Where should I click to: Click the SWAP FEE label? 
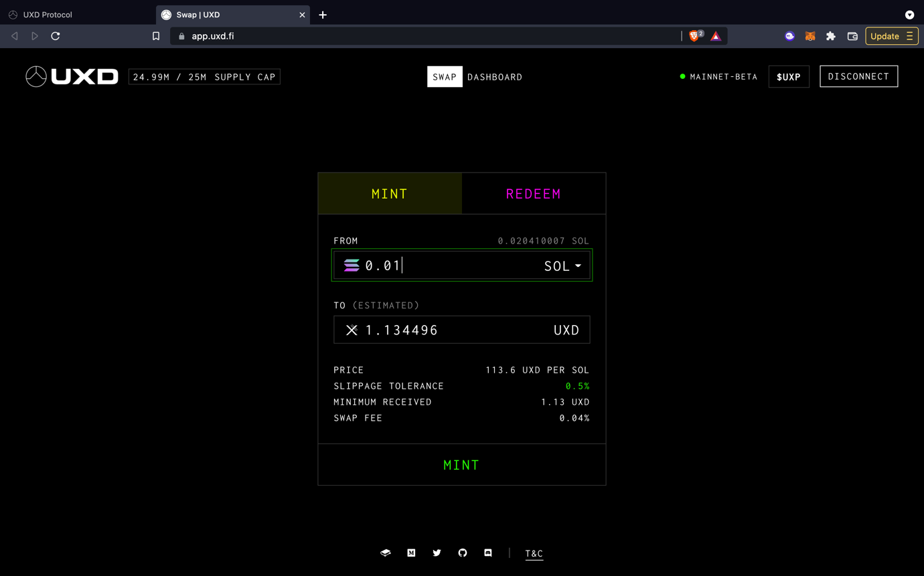[x=358, y=418]
